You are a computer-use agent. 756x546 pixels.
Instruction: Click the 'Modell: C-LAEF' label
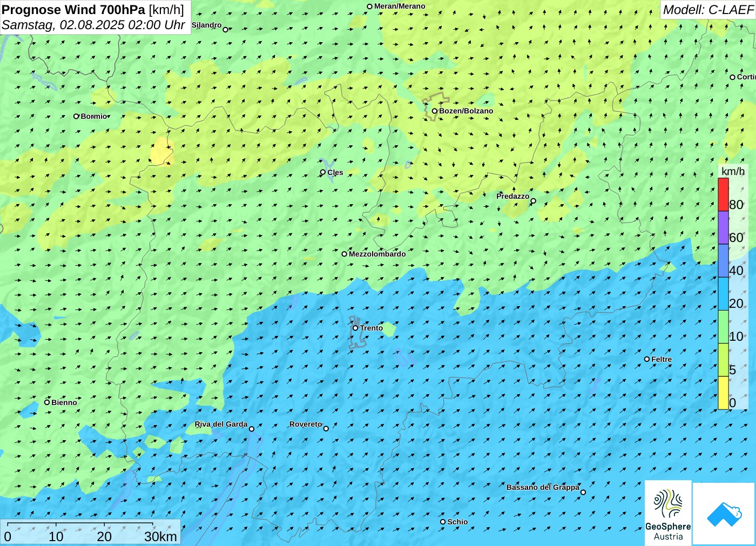pos(708,10)
